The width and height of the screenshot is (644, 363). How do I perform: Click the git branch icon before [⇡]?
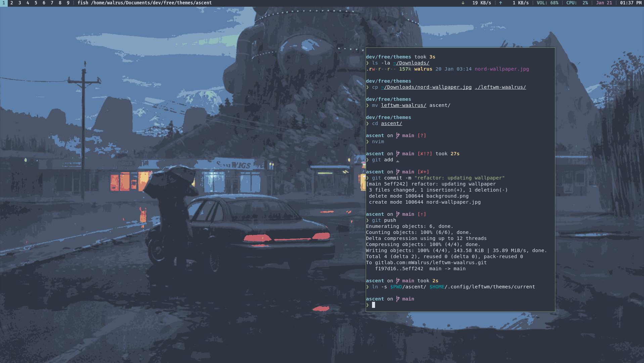(398, 214)
